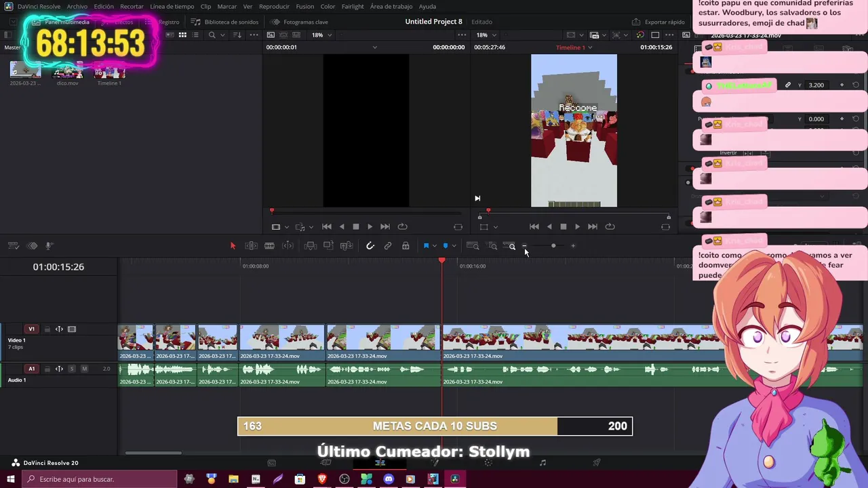Toggle the Linked Selection chain icon
The height and width of the screenshot is (488, 868).
[388, 245]
